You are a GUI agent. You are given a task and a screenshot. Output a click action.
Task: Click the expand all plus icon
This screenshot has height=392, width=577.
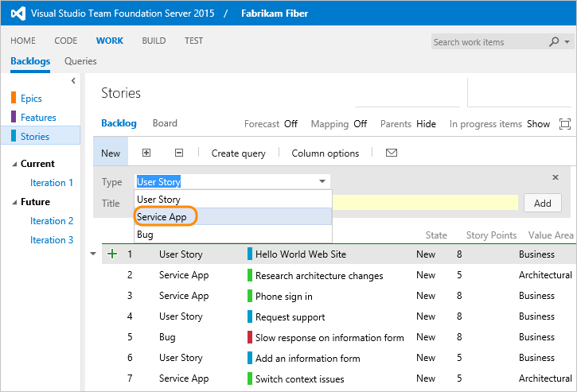[146, 153]
